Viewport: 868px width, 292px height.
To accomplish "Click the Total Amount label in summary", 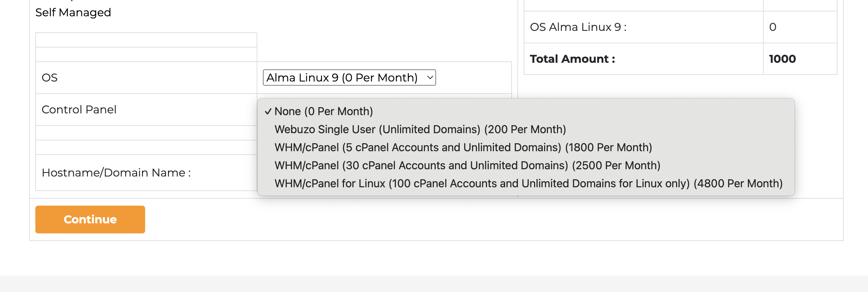I will (x=572, y=59).
